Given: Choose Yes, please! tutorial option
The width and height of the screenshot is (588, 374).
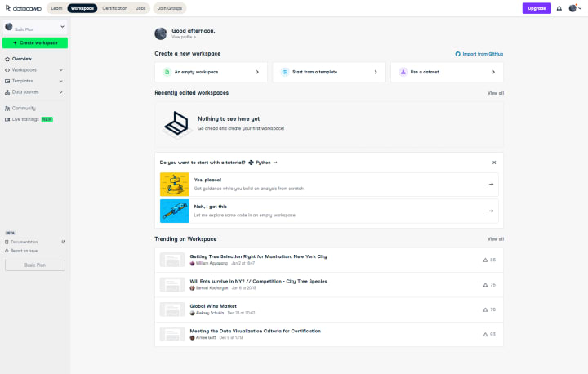Looking at the screenshot, I should [329, 185].
